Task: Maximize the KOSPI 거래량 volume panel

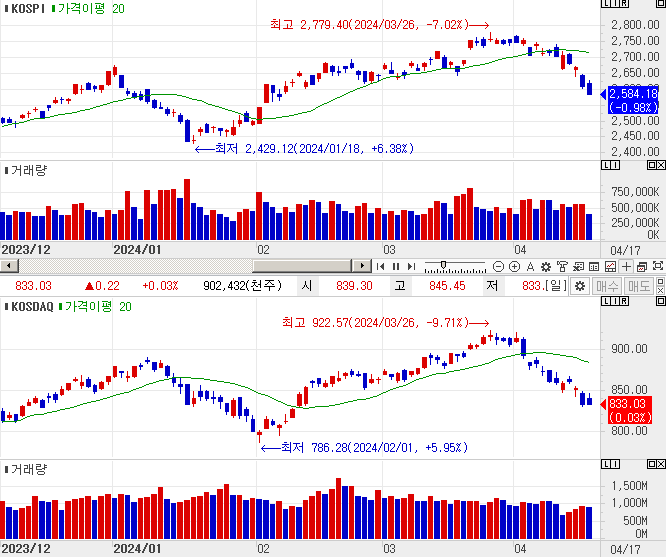Action: (x=652, y=165)
